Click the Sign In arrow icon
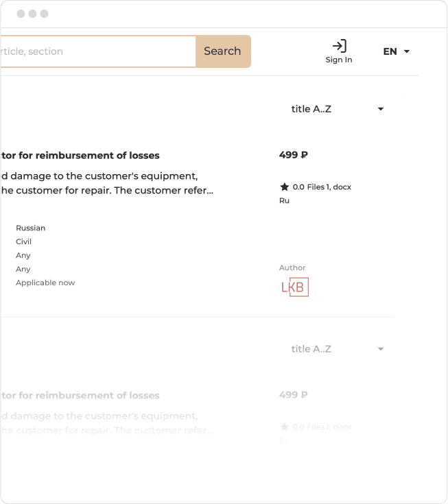This screenshot has height=504, width=448. coord(339,46)
